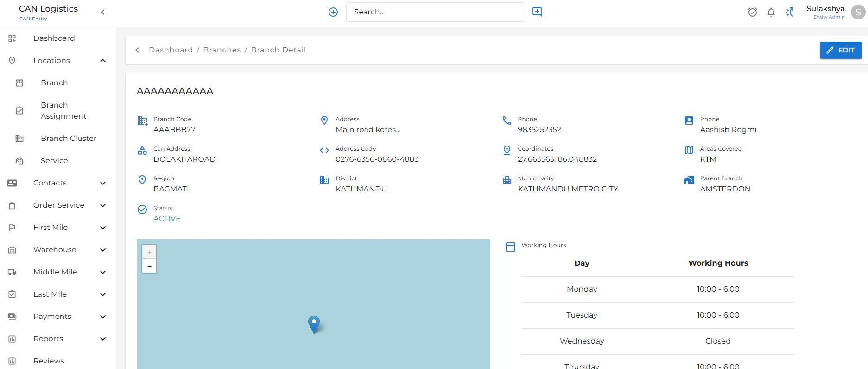Screen dimensions: 868x369
Task: Click the Reports chart icon
Action: 12,339
